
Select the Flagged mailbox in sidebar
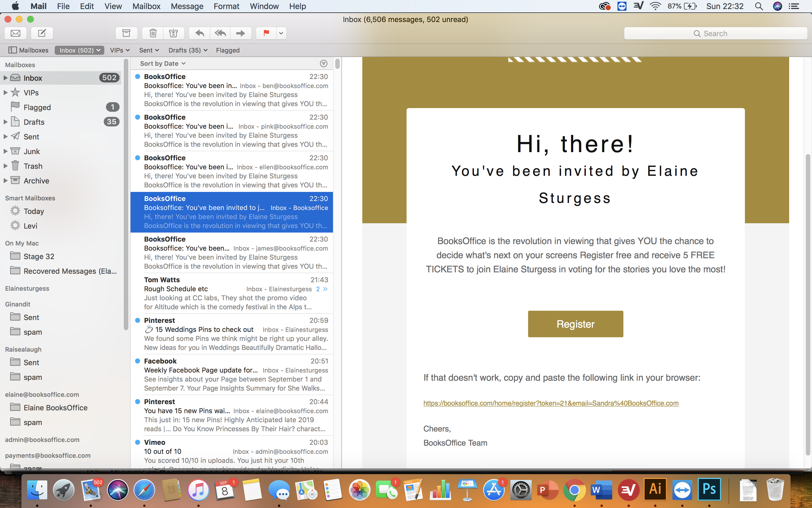pos(61,107)
